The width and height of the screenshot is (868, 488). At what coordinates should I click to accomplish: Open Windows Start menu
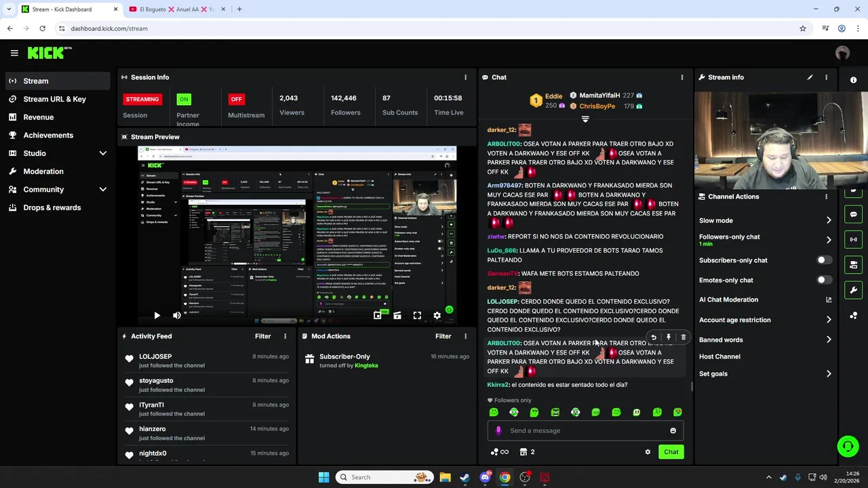tap(323, 477)
